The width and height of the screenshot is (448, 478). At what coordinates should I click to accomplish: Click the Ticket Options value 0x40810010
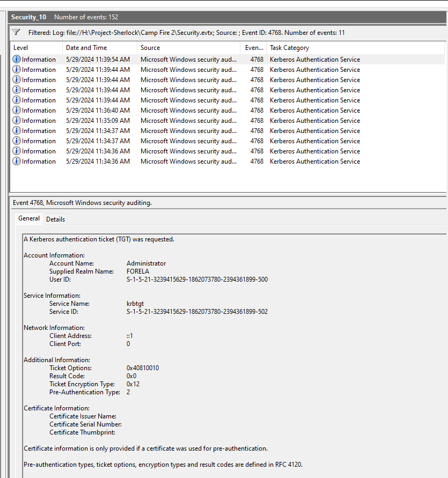(143, 368)
